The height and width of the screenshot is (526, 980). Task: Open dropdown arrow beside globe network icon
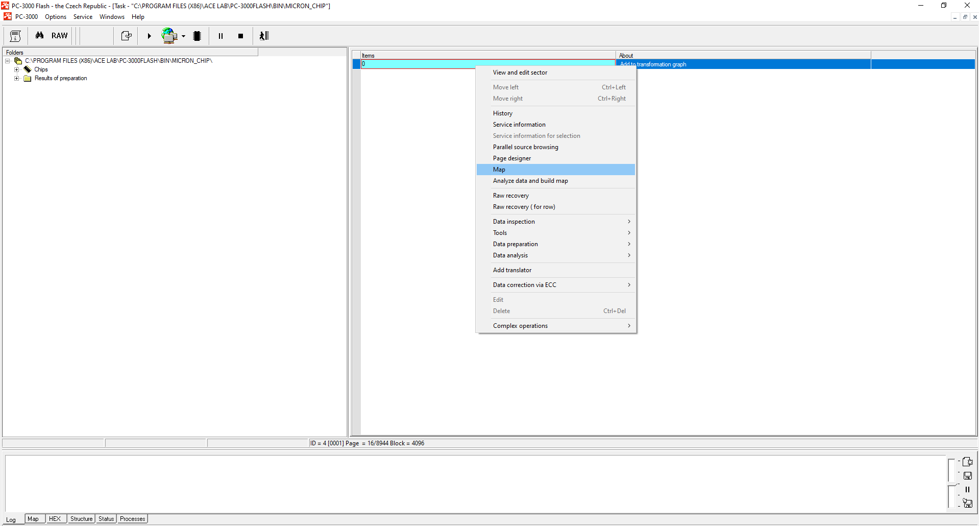[x=183, y=36]
